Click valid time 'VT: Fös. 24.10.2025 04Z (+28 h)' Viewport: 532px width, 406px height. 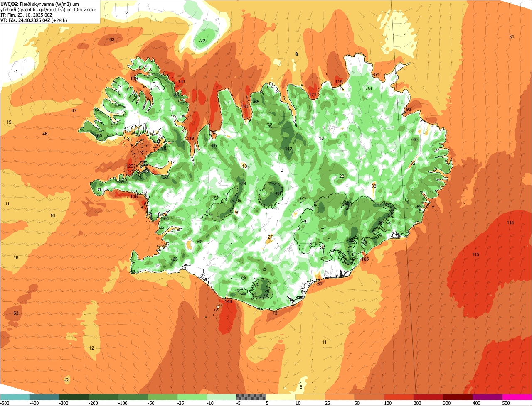[34, 20]
